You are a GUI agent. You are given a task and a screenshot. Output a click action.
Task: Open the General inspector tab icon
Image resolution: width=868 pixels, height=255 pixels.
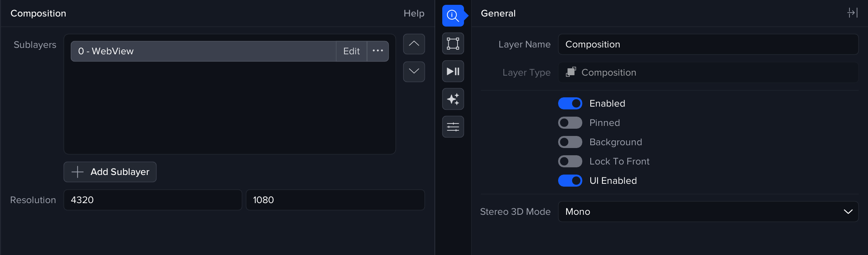coord(453,16)
